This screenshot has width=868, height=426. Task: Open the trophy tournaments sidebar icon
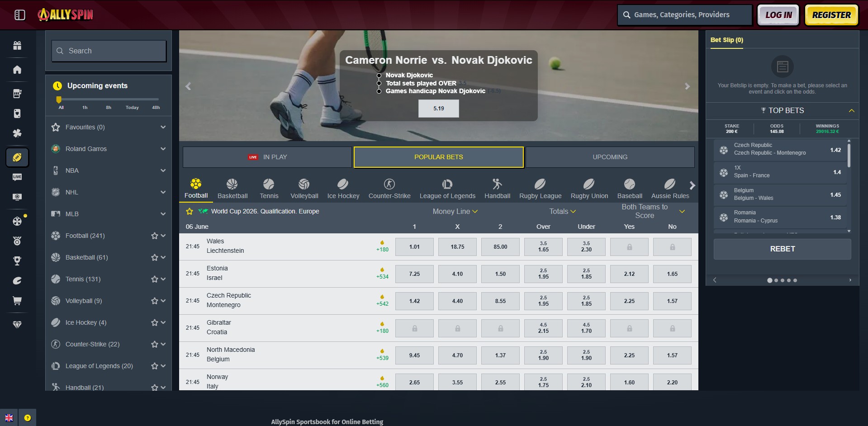pyautogui.click(x=17, y=260)
